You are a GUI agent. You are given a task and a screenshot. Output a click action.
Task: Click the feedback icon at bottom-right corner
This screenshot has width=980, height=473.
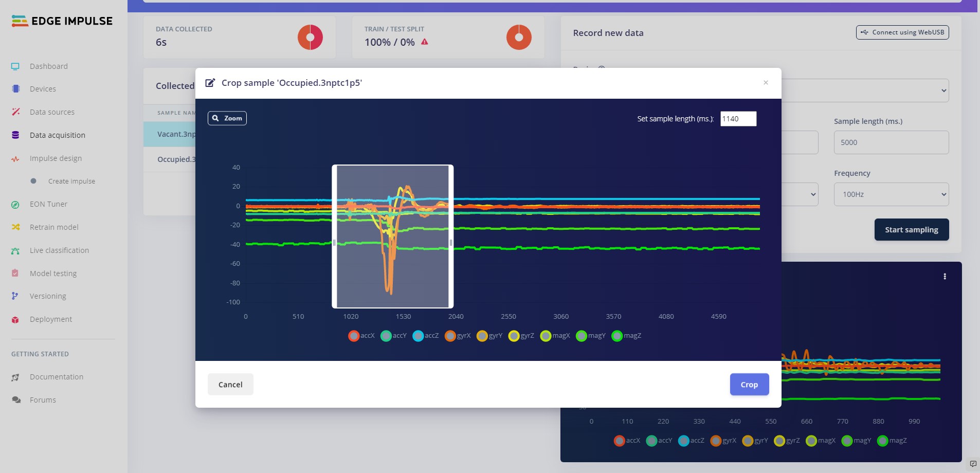pyautogui.click(x=973, y=464)
